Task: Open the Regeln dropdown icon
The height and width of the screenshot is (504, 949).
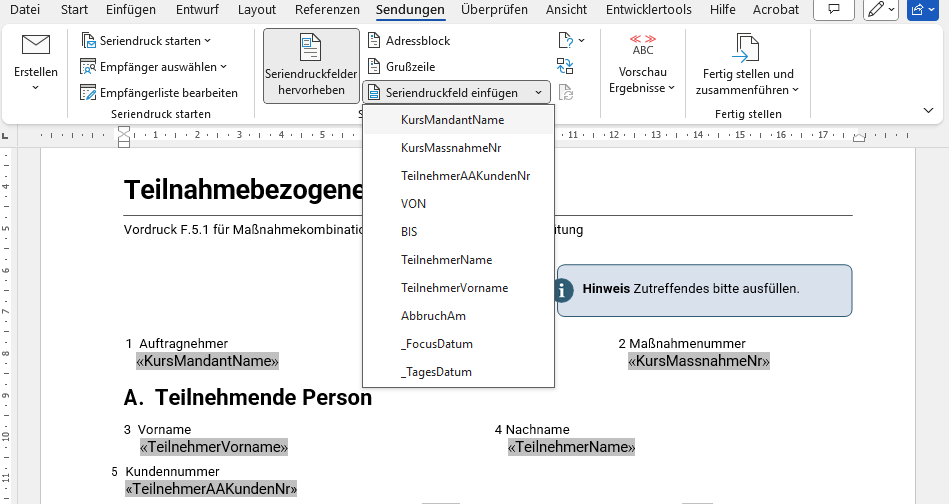Action: coord(570,41)
